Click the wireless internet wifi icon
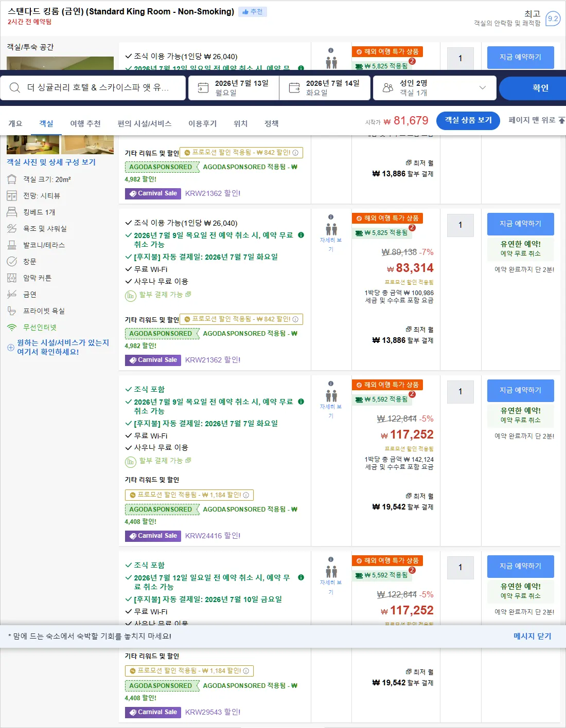 (12, 327)
